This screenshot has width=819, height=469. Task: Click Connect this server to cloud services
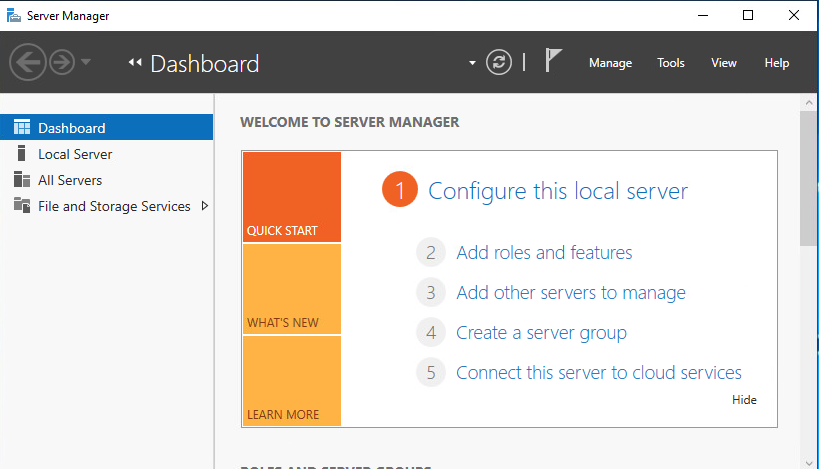coord(599,373)
